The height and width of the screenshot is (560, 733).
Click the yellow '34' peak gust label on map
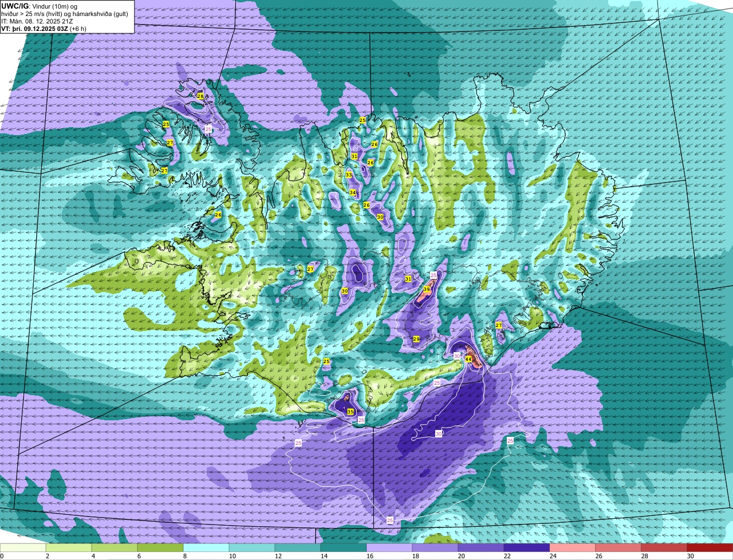[x=353, y=192]
